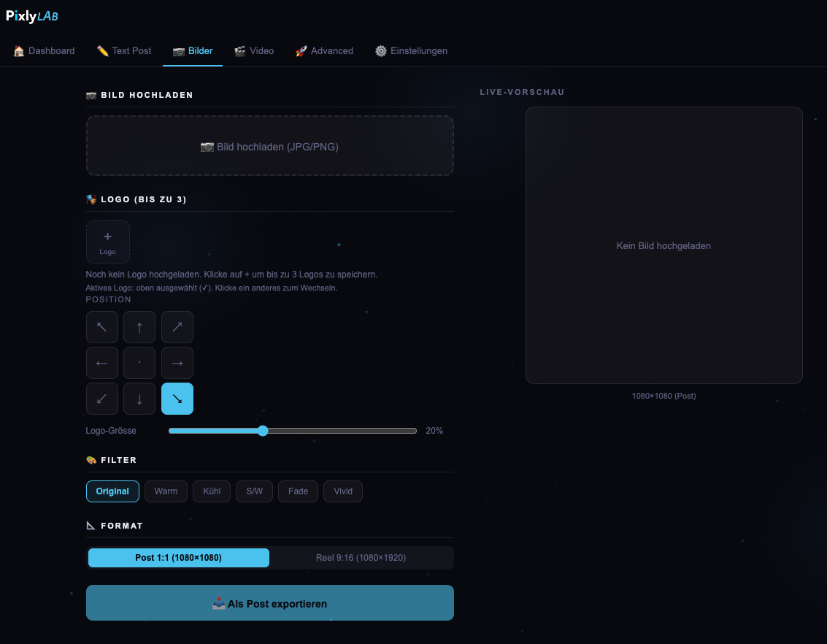Open the Dashboard tab

tap(45, 51)
